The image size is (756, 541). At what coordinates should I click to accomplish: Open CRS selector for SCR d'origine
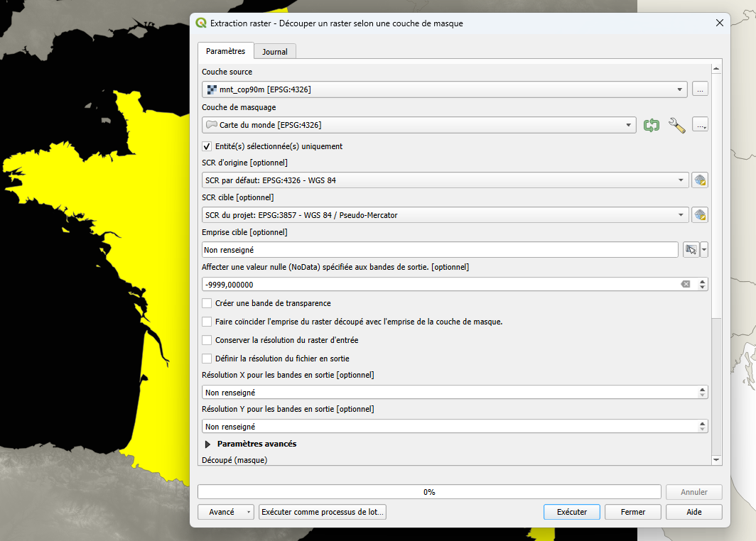[700, 180]
